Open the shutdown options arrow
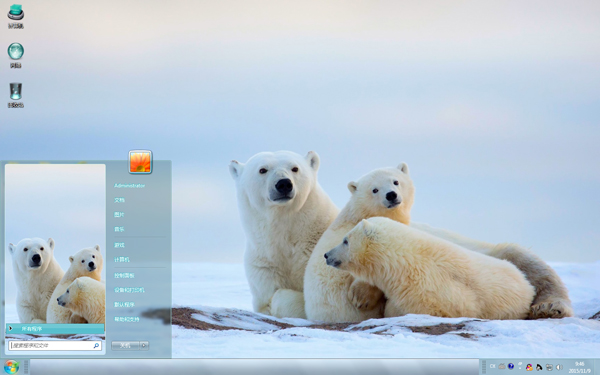Screen dimensions: 600x375 tap(144, 346)
